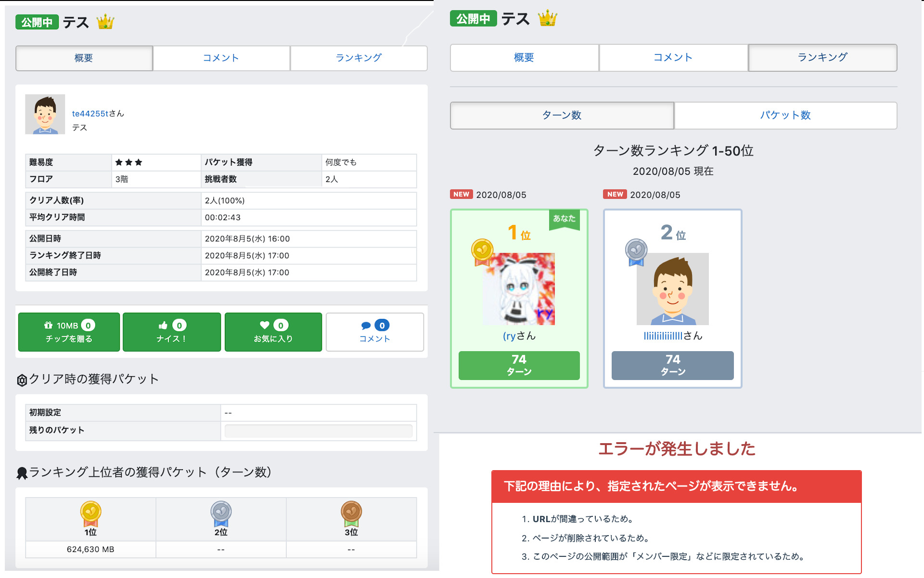Open コメント tab in right panel
This screenshot has width=924, height=578.
pos(673,58)
